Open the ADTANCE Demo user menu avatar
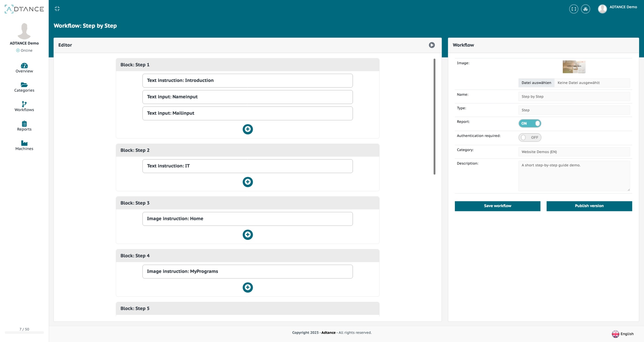644x342 pixels. (602, 9)
